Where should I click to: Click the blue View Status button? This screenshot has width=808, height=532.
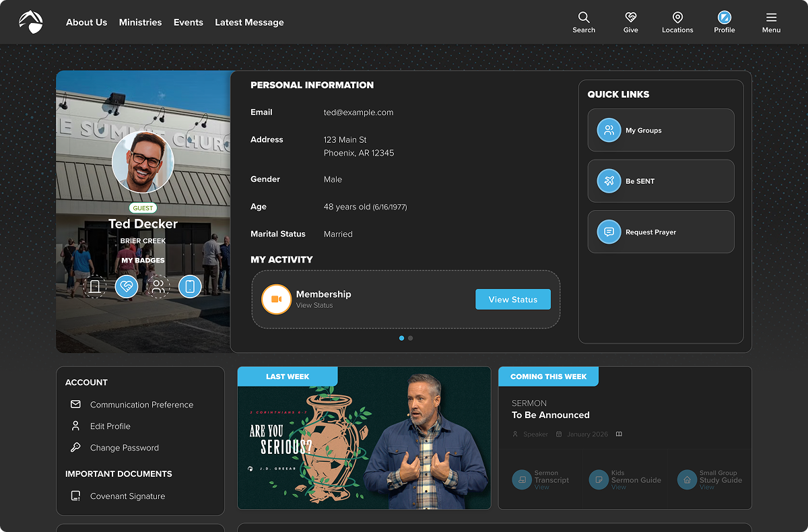tap(512, 300)
